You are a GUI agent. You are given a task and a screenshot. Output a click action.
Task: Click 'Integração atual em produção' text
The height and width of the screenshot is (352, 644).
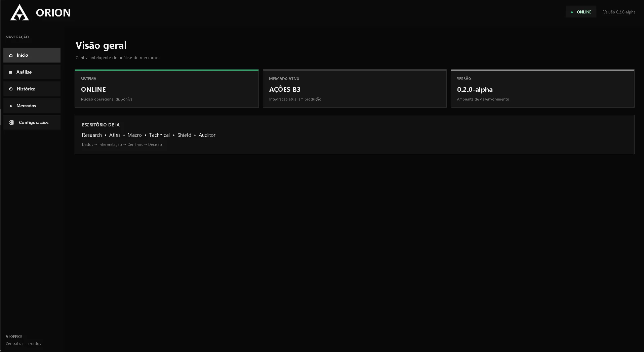tap(295, 99)
